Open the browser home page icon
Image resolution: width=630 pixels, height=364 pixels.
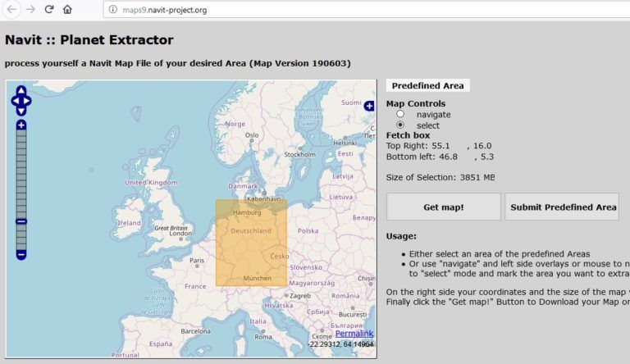(67, 9)
